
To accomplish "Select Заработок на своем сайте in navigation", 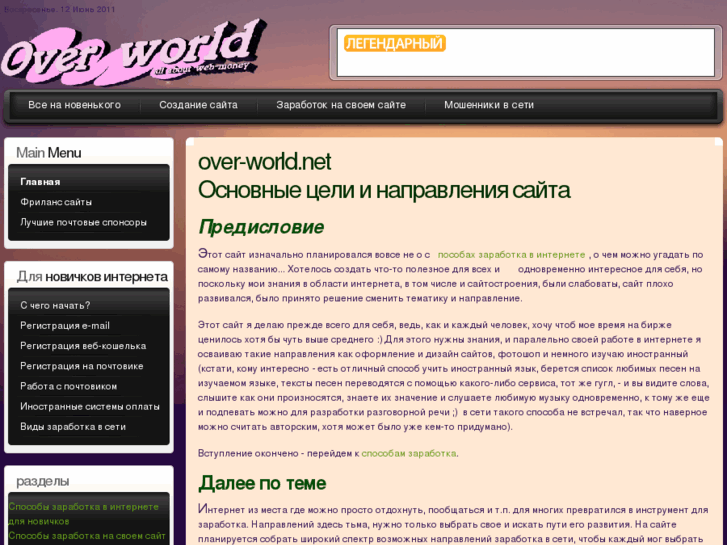I will click(x=341, y=105).
